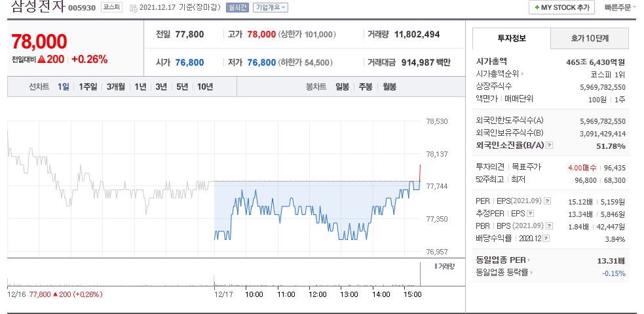Viewport: 644px width, 314px height.
Task: Select the 1년 line chart period
Action: click(140, 87)
